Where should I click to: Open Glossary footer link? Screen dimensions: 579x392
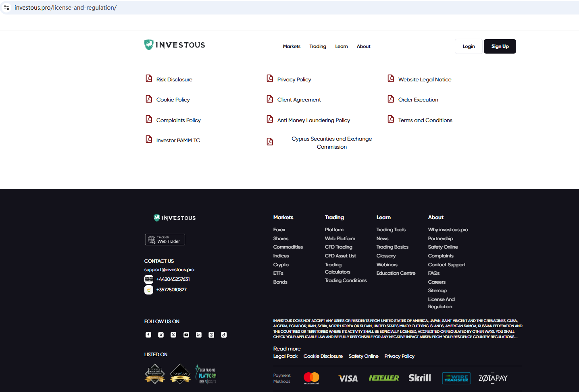click(386, 256)
